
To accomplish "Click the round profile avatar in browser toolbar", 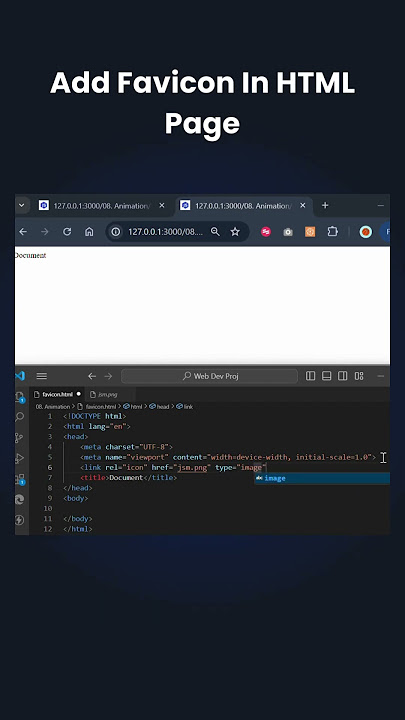I will [366, 232].
